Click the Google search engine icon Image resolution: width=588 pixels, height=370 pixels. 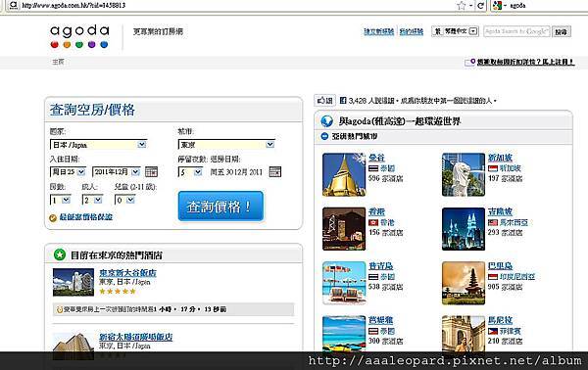497,6
